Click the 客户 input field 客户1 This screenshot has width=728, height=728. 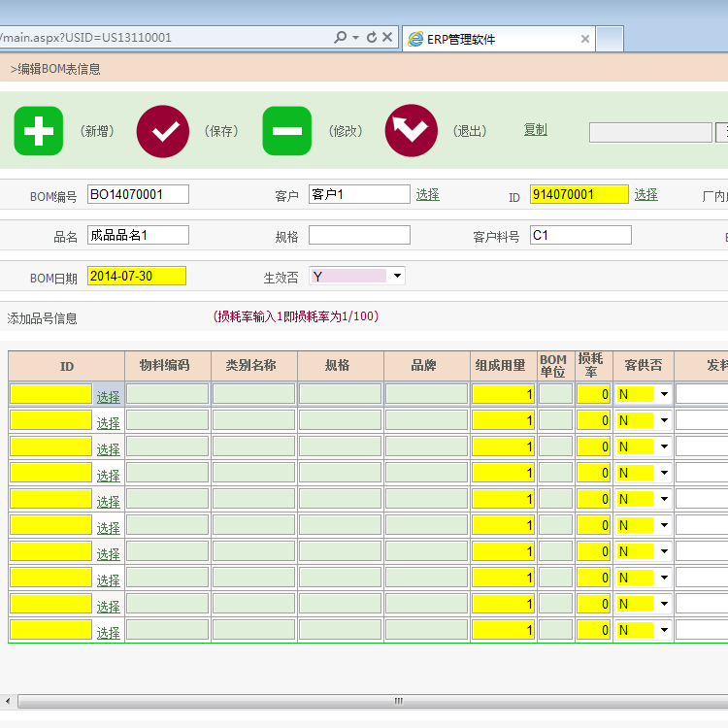359,194
